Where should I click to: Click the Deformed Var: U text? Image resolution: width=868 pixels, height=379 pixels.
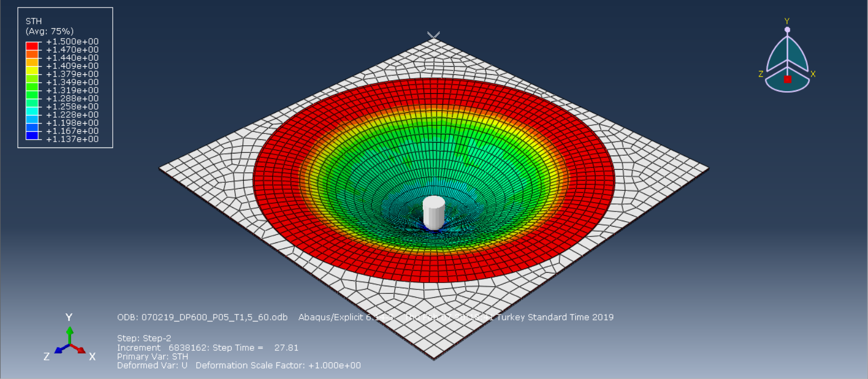pyautogui.click(x=152, y=365)
